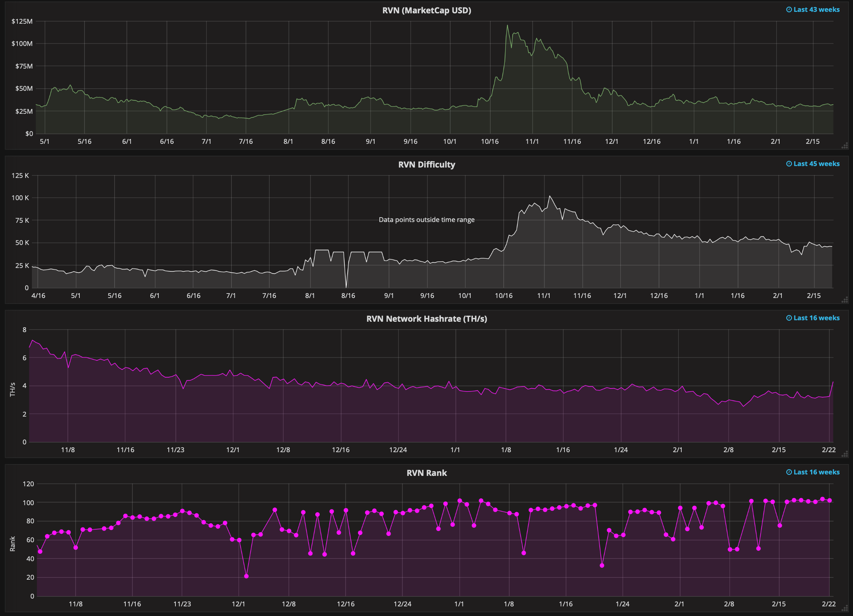Image resolution: width=853 pixels, height=616 pixels.
Task: Click the 12/24 date on Rank chart
Action: point(402,604)
